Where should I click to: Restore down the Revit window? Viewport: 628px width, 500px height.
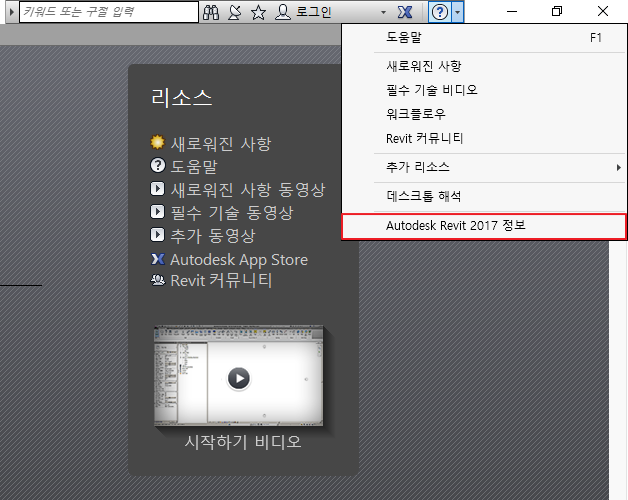[x=557, y=11]
